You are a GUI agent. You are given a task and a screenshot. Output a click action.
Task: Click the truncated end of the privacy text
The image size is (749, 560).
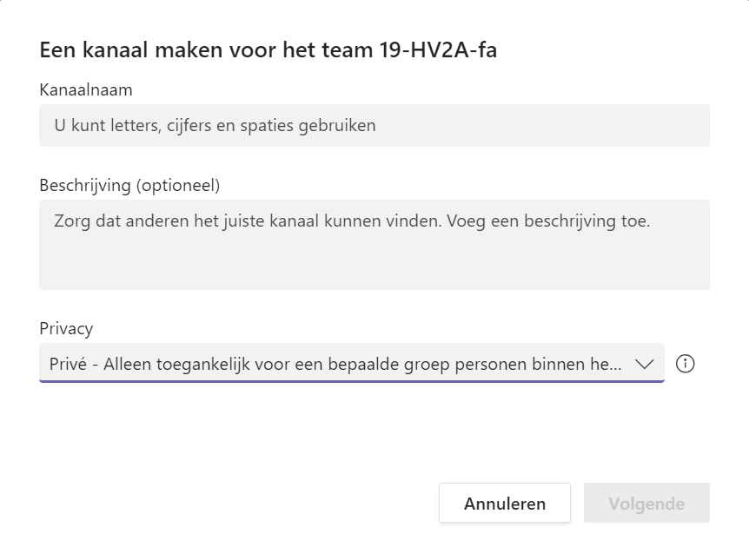point(606,365)
